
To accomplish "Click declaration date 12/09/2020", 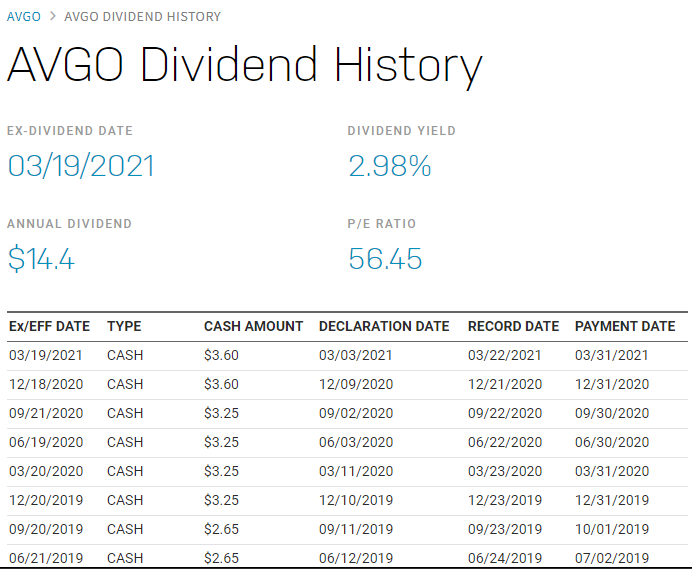I will [356, 384].
